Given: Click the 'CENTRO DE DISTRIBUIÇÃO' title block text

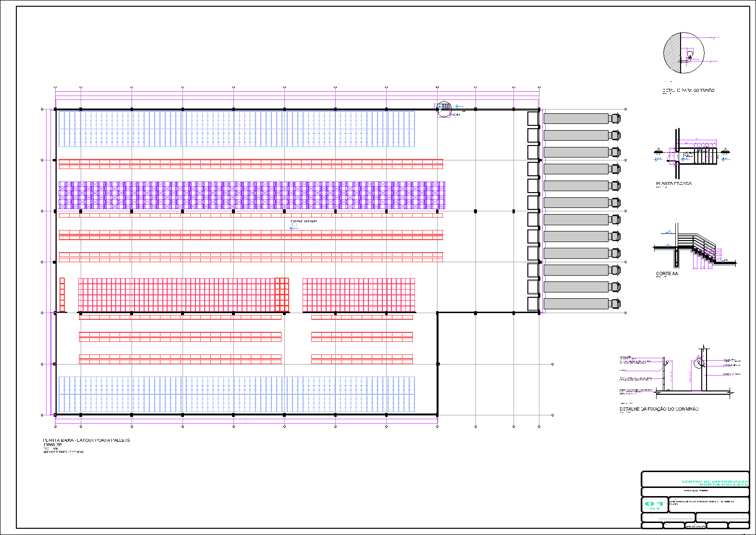Looking at the screenshot, I should (715, 481).
